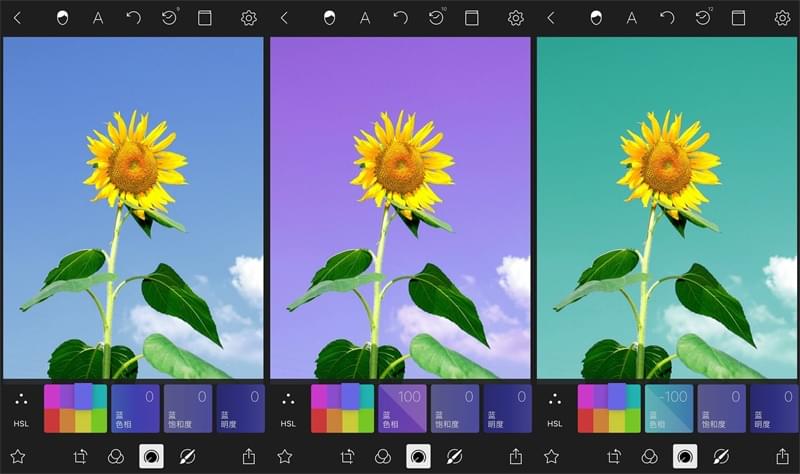Open the share icon in the right screen
This screenshot has height=474, width=800.
783,456
